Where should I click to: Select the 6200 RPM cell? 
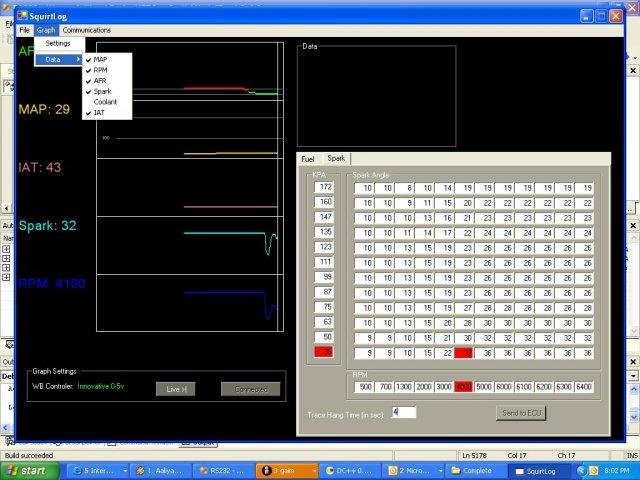tap(544, 387)
